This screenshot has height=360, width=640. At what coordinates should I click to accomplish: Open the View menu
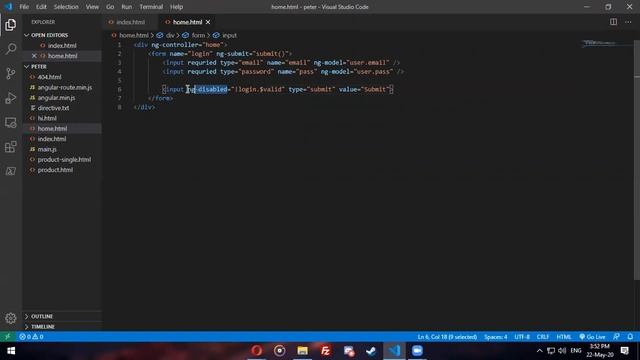[x=92, y=7]
